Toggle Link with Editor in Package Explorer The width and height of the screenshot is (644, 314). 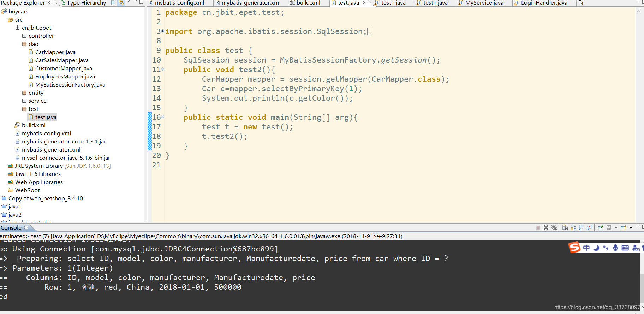pyautogui.click(x=121, y=3)
